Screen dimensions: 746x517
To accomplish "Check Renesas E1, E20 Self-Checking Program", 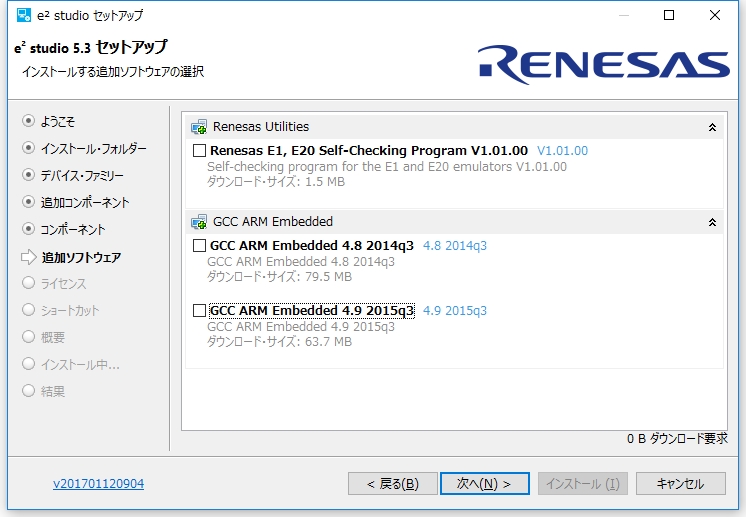I will pos(199,151).
